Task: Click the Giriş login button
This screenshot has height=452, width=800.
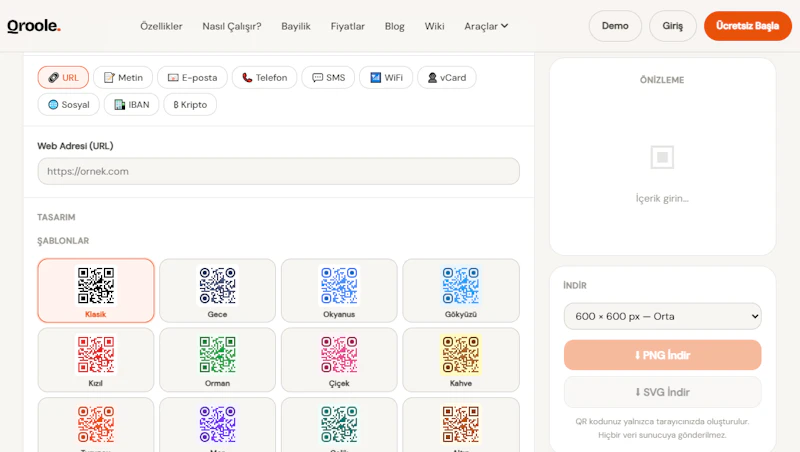Action: pyautogui.click(x=672, y=26)
